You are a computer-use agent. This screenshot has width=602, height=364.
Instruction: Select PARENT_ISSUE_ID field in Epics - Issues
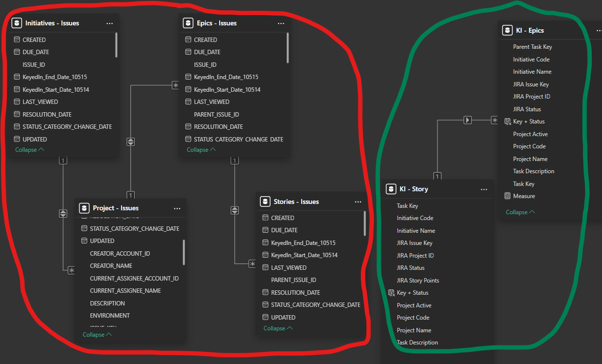[x=216, y=114]
